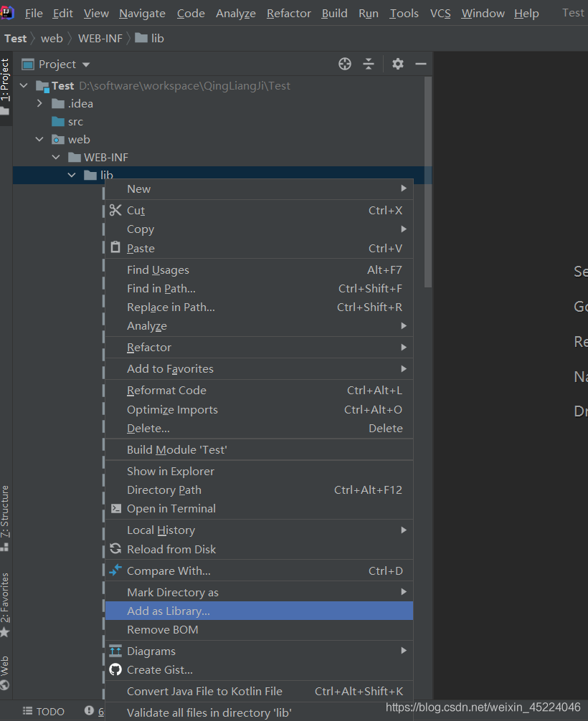Click WEB-INF in the breadcrumb path
The image size is (588, 721).
pos(100,38)
